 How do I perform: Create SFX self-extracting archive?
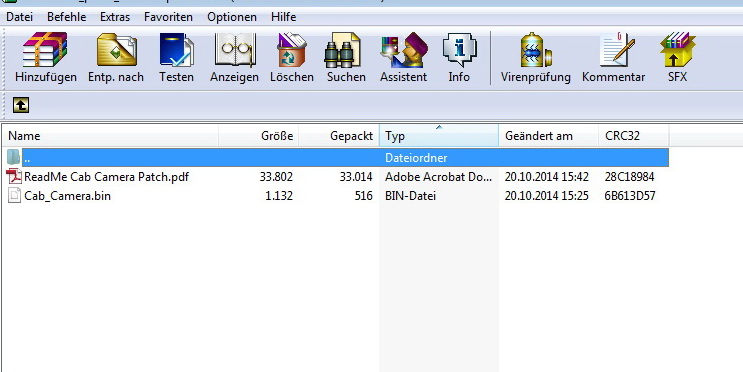coord(678,57)
